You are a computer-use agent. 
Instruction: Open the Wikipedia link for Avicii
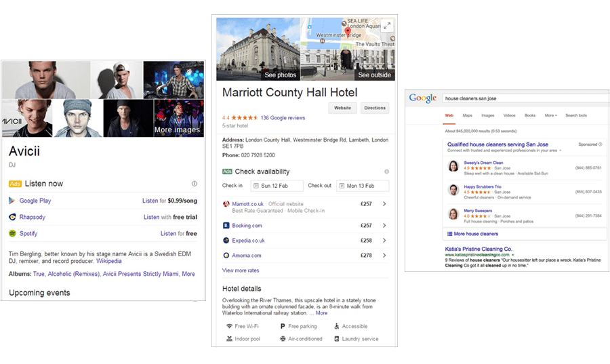109,261
